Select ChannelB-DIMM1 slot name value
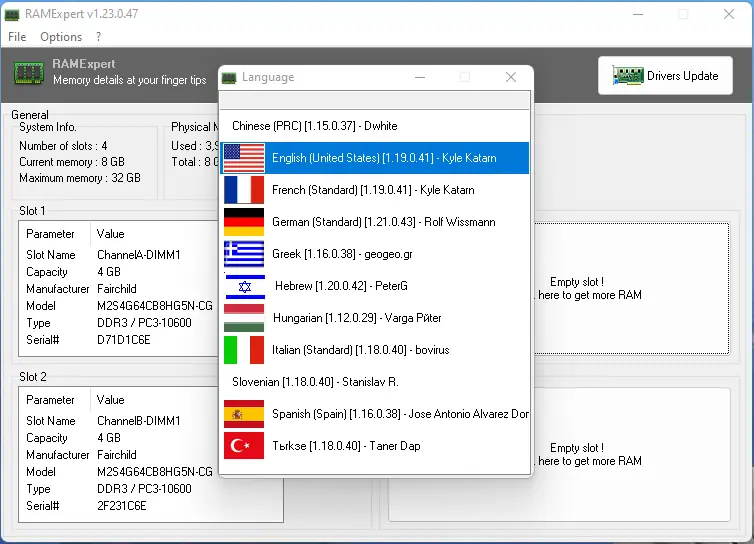754x544 pixels. (138, 421)
